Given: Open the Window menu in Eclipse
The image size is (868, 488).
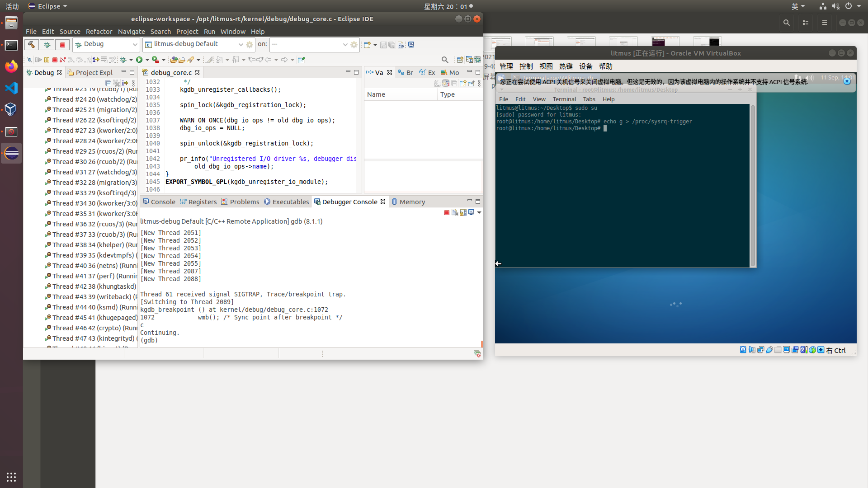Looking at the screenshot, I should pos(233,32).
